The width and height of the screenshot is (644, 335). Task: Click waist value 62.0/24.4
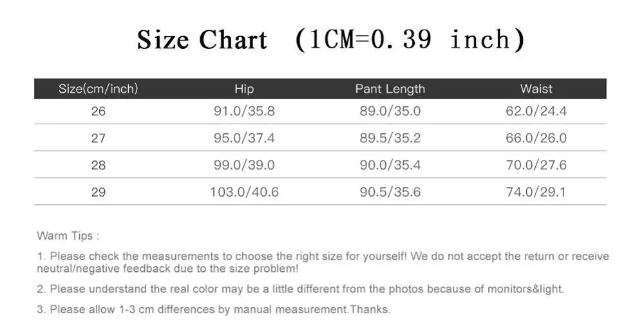point(536,111)
